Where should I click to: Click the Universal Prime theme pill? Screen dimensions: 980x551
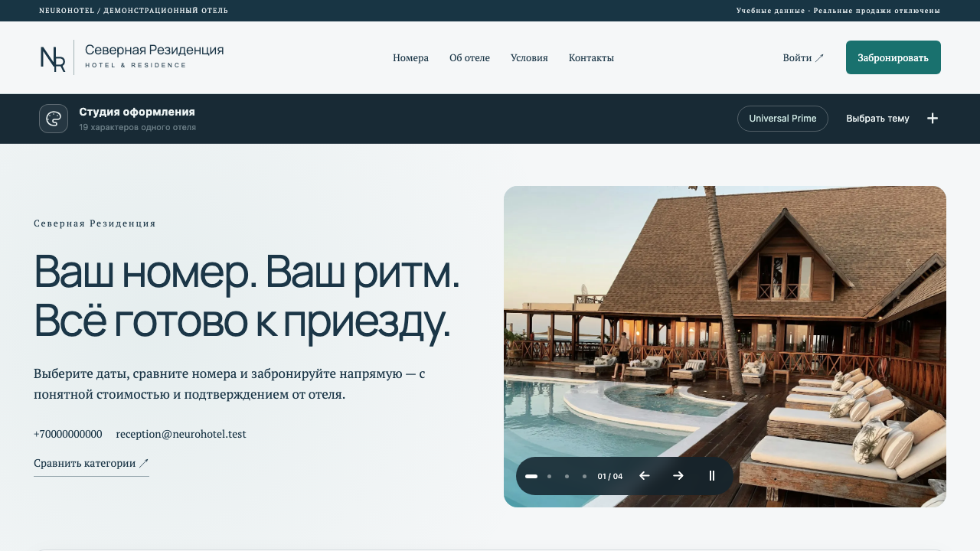782,119
